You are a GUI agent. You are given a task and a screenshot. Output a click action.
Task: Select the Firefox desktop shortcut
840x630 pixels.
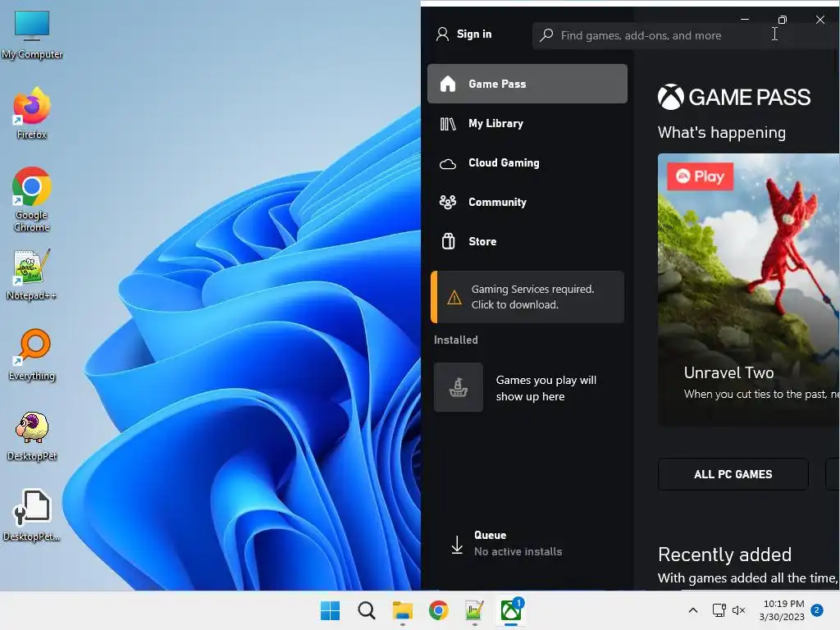(32, 113)
